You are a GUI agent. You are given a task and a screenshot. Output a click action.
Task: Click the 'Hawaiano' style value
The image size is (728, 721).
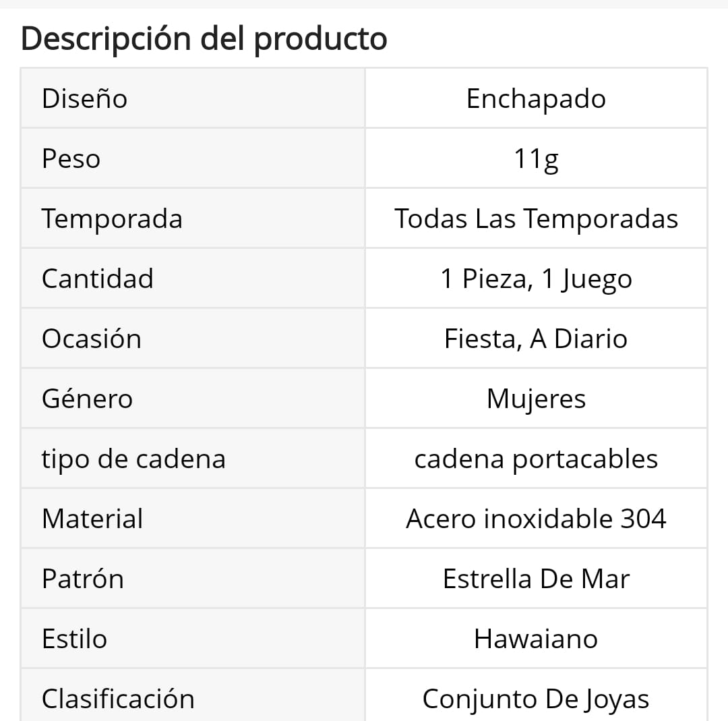pos(537,638)
